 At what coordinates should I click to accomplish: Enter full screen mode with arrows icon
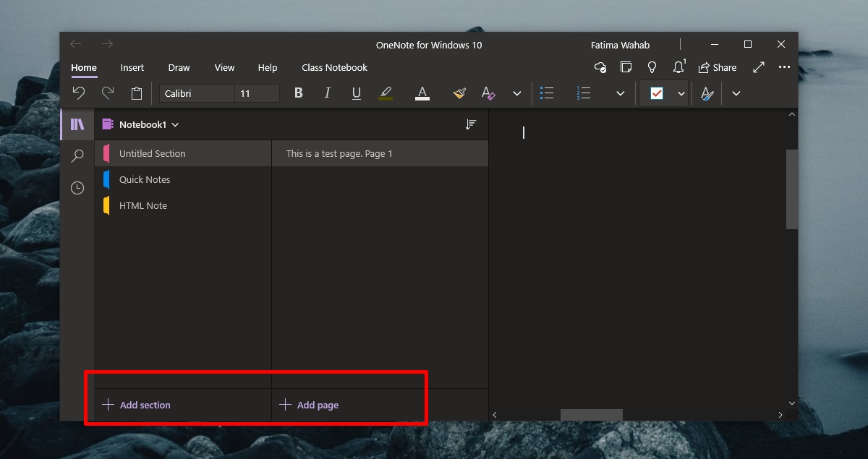[x=759, y=67]
